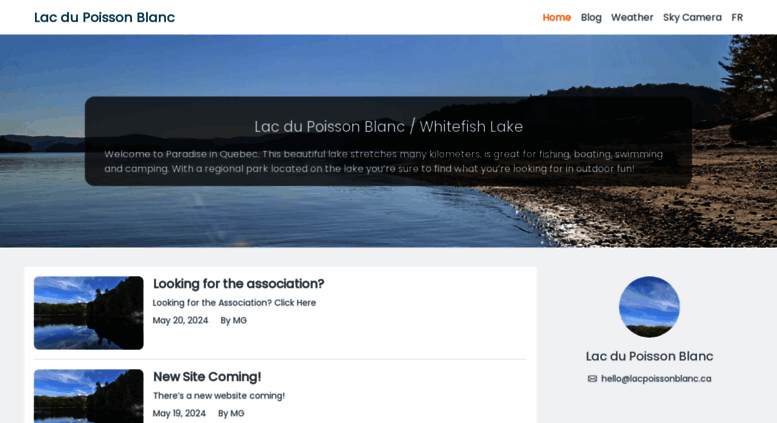Screen dimensions: 777x423
Task: Open the Blog menu item
Action: coord(591,17)
